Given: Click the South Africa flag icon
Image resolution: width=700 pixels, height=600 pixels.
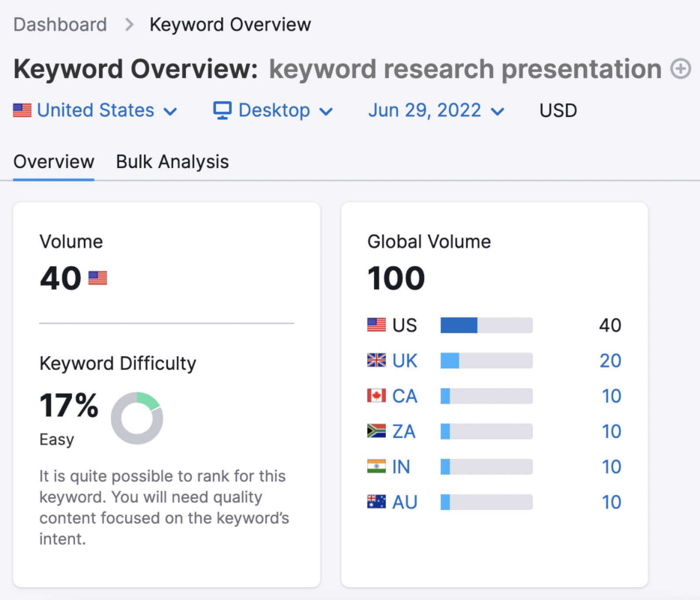Looking at the screenshot, I should pyautogui.click(x=376, y=431).
